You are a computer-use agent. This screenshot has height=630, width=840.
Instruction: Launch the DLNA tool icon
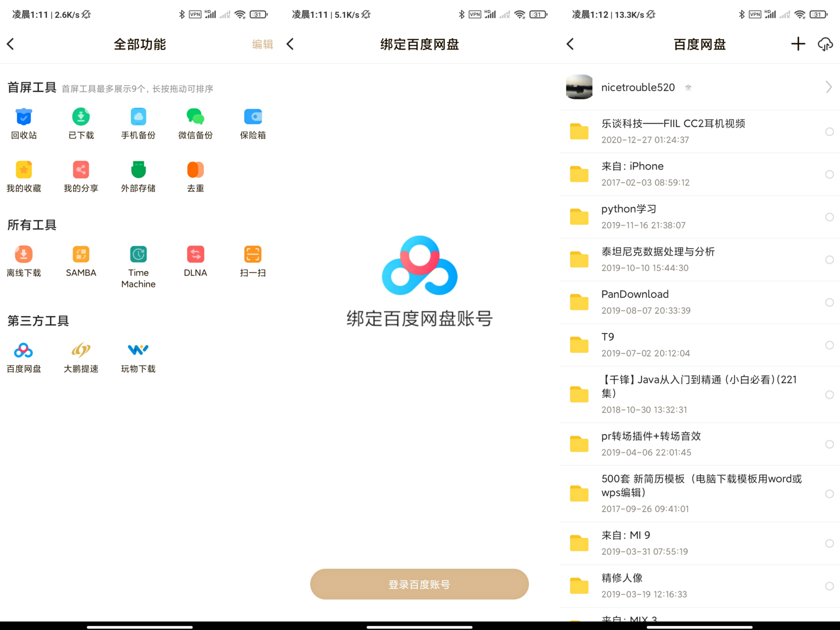[195, 255]
